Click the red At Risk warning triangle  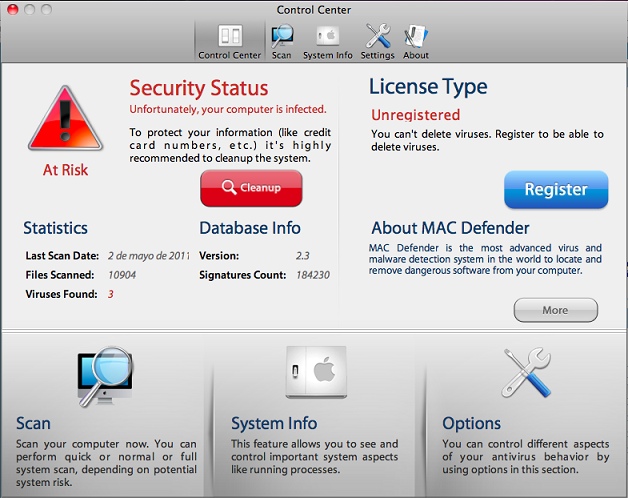click(x=65, y=116)
